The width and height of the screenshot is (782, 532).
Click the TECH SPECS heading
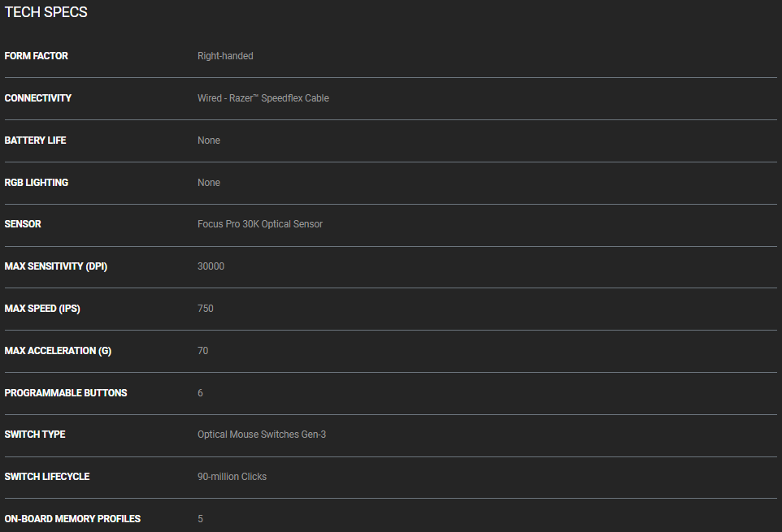(x=46, y=13)
